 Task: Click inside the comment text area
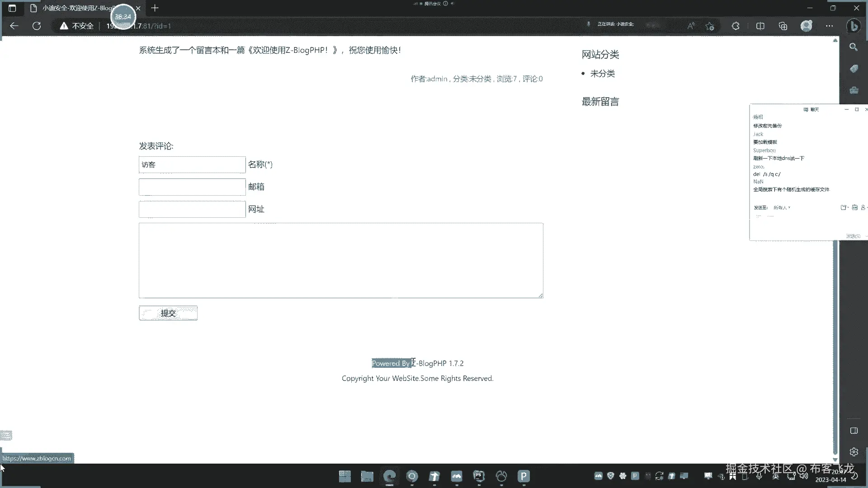coord(340,260)
